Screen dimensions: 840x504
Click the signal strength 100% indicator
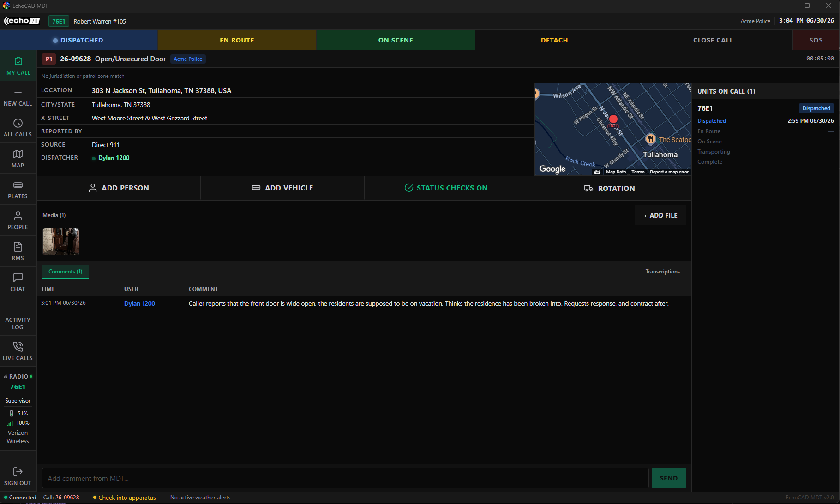click(18, 423)
